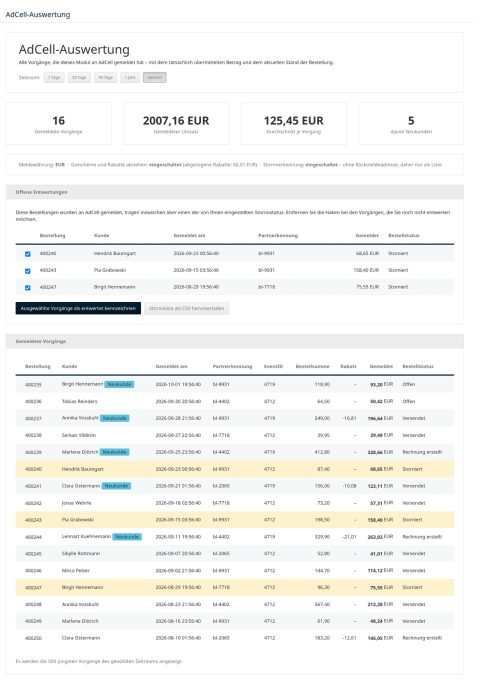Click the Kunde column header in Offene Entwertungen
The image size is (480, 700).
point(101,235)
